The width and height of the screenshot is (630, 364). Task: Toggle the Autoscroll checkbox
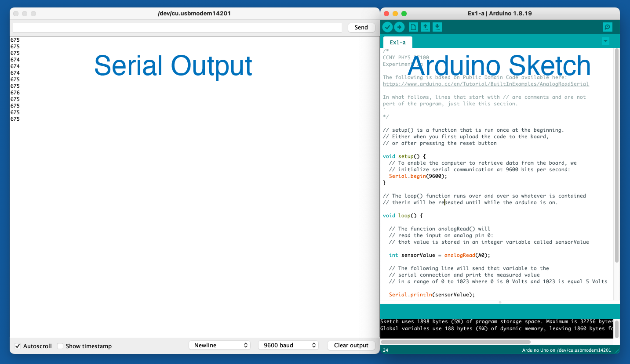[18, 346]
